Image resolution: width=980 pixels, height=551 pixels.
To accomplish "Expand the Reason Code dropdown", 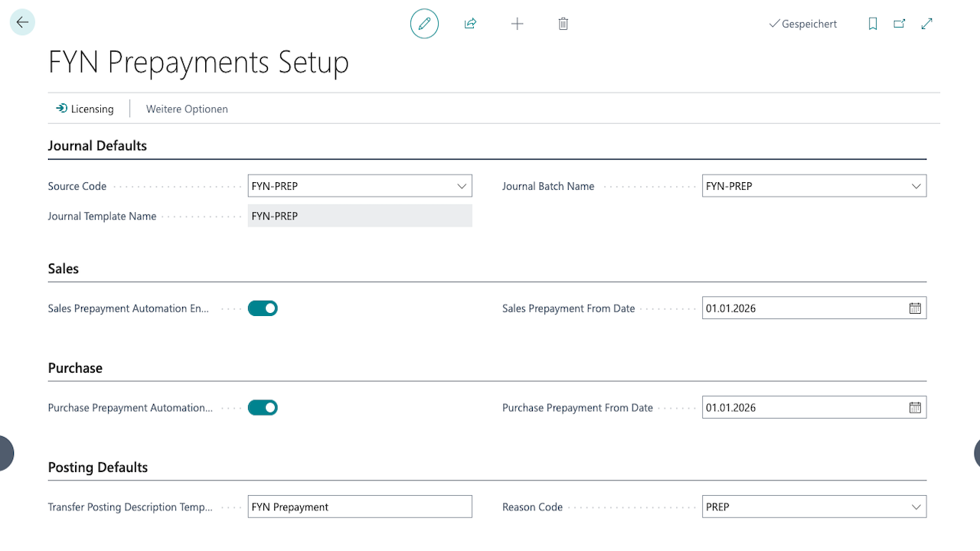I will coord(916,507).
